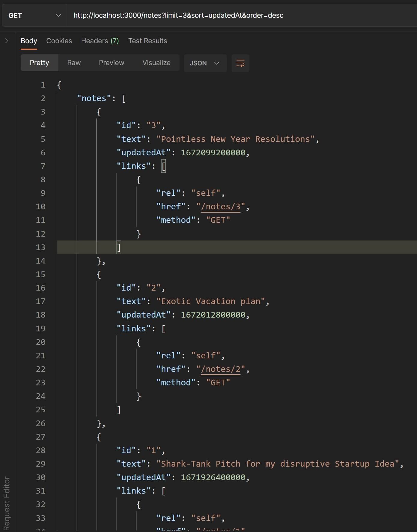This screenshot has width=417, height=532.
Task: Click line number 1 in gutter
Action: tap(43, 85)
